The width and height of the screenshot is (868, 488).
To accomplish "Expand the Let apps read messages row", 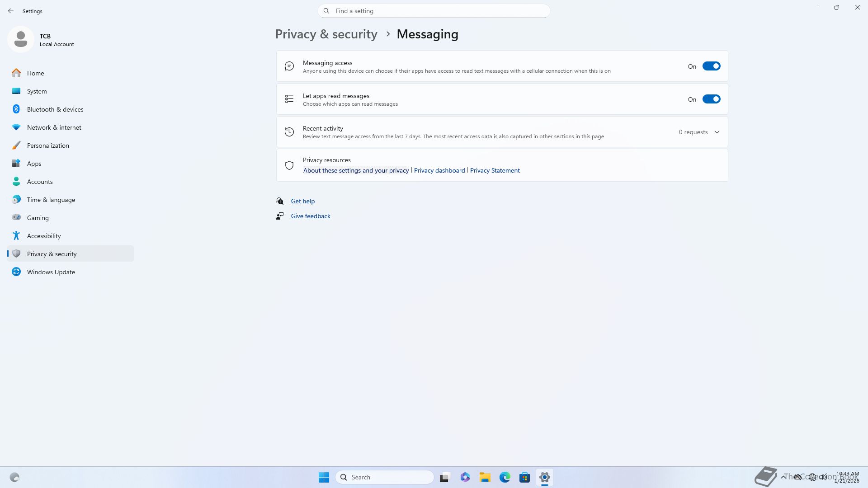I will tap(452, 99).
